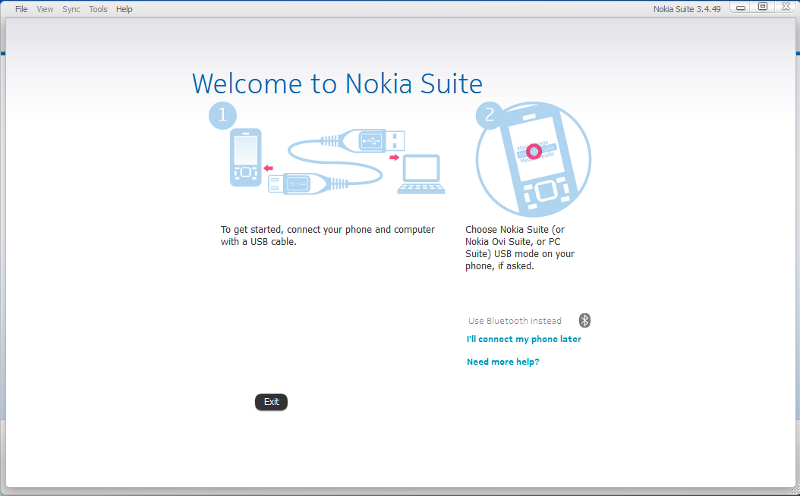Click the 'Welcome to Nokia Suite' heading
Image resolution: width=800 pixels, height=496 pixels.
(337, 83)
